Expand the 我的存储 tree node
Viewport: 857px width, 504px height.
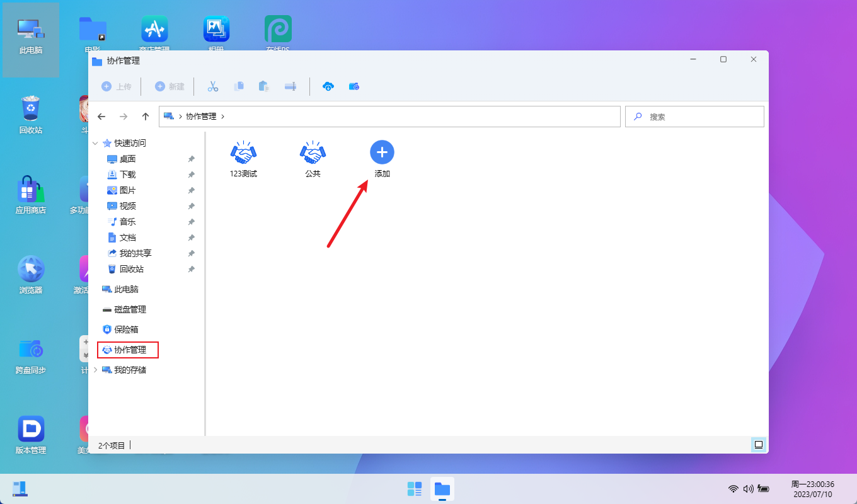96,370
